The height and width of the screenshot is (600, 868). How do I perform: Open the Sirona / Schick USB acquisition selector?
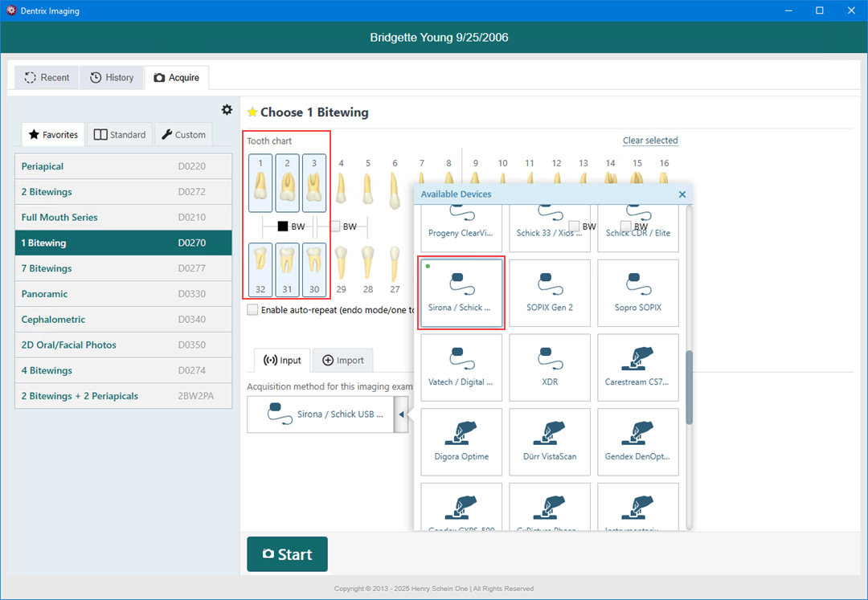pos(321,414)
